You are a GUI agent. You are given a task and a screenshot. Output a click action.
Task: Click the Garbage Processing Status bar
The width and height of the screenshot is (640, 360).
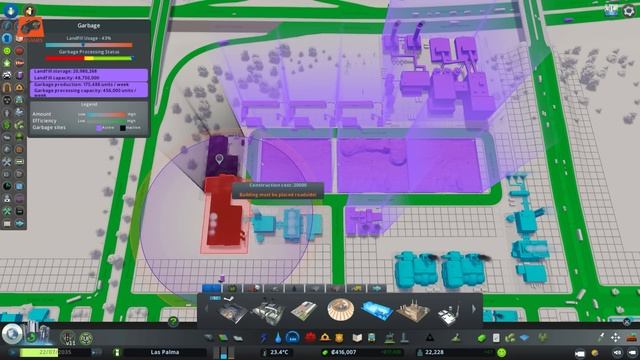tap(89, 58)
